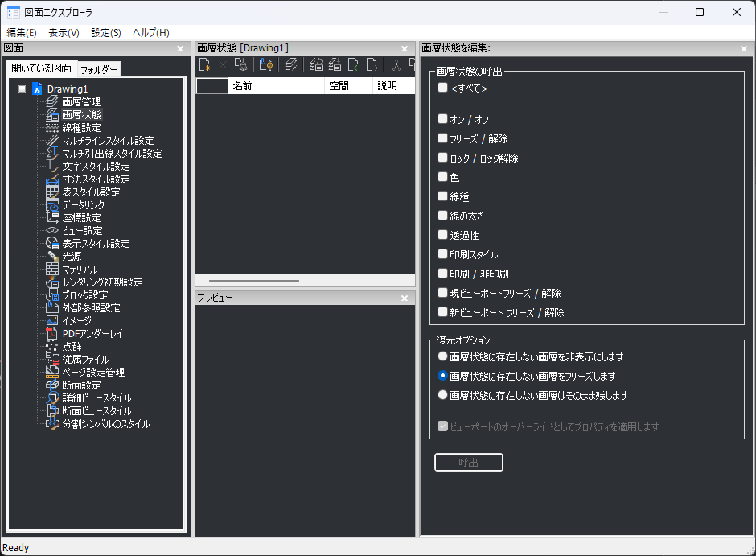The height and width of the screenshot is (556, 756).
Task: Open 画層管理 layer icon in tree
Action: coord(52,102)
